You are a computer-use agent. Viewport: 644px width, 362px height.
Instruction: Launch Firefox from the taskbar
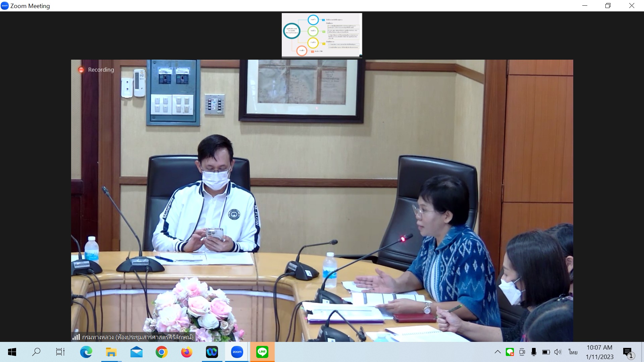(x=186, y=352)
